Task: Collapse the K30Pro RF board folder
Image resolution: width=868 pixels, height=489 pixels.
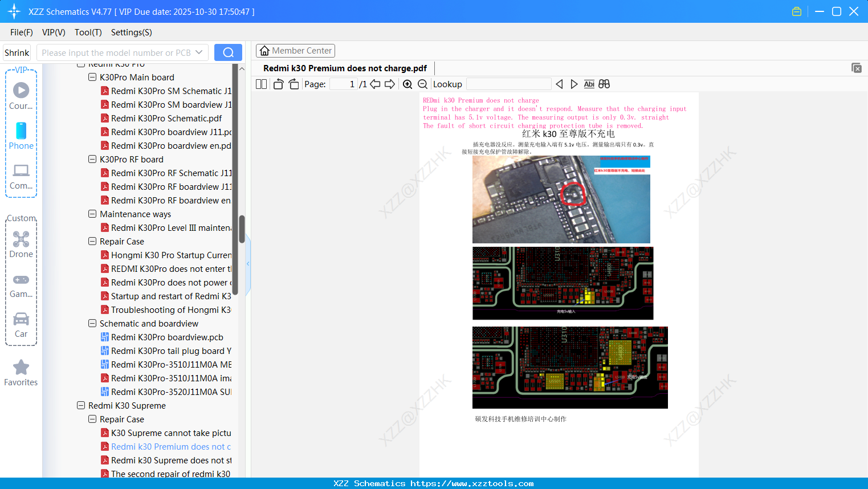Action: (92, 159)
